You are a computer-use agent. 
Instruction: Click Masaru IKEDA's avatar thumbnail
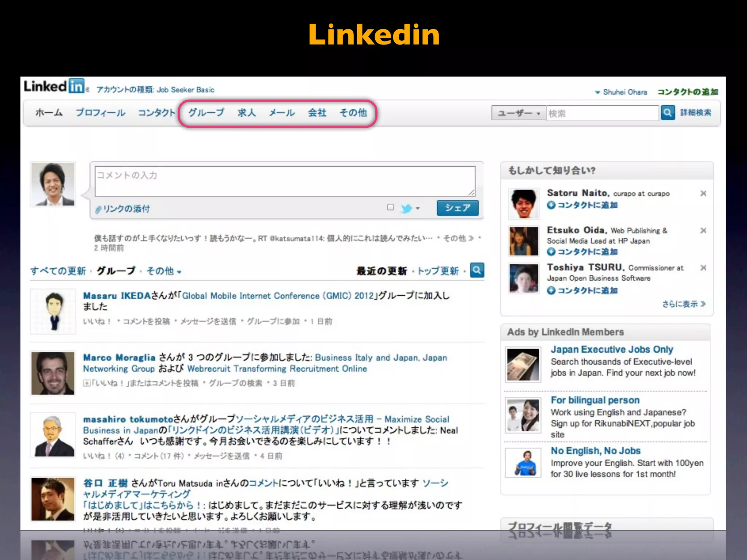(53, 311)
